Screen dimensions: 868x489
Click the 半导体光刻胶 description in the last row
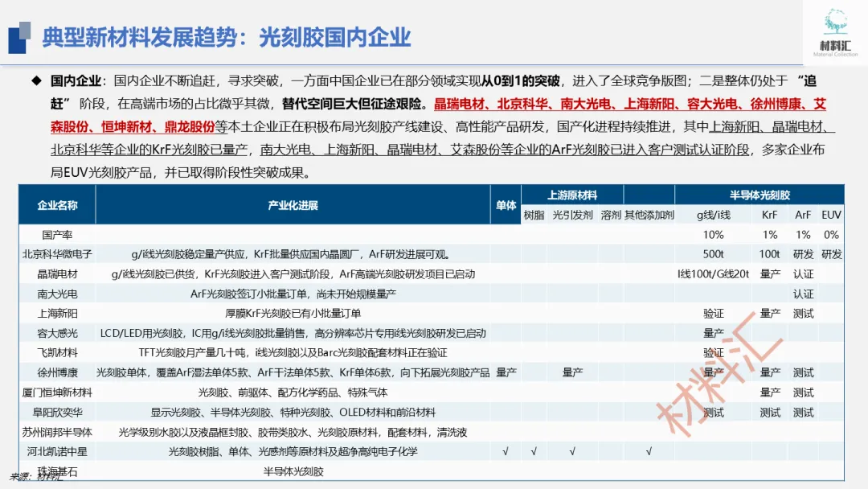pos(293,472)
